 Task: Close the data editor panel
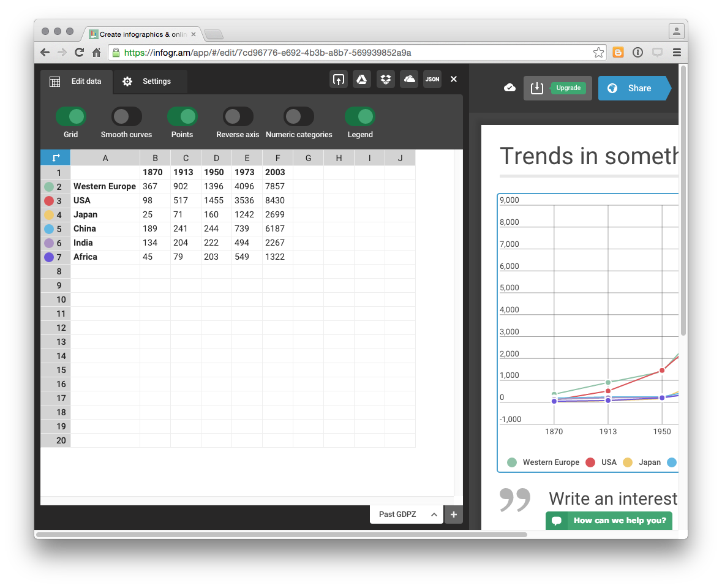click(454, 79)
